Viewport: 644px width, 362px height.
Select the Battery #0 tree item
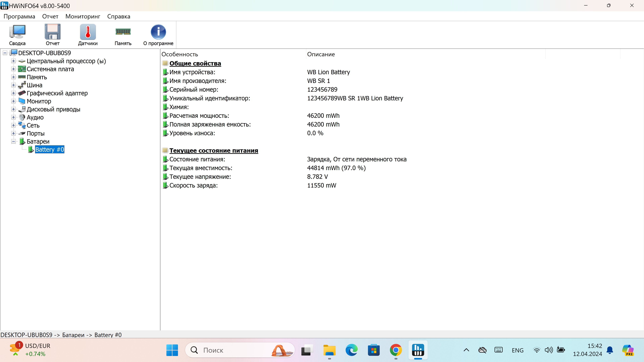click(x=49, y=149)
